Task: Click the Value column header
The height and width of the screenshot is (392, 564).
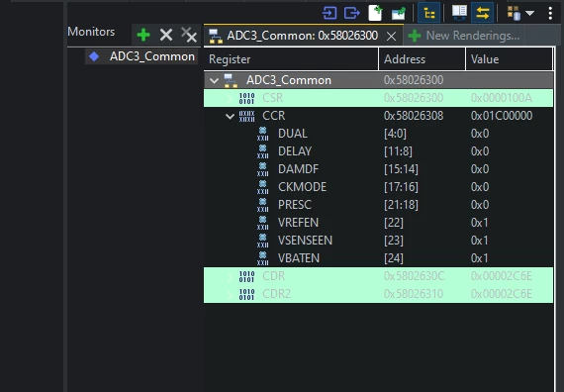Action: click(509, 59)
